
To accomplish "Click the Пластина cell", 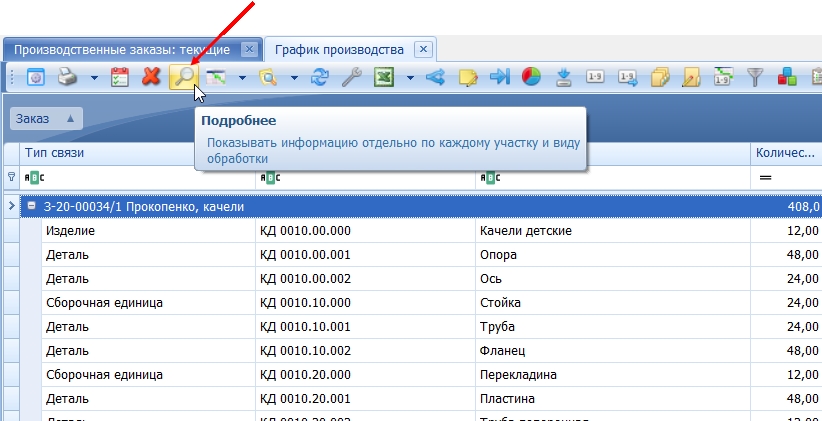I will 613,399.
